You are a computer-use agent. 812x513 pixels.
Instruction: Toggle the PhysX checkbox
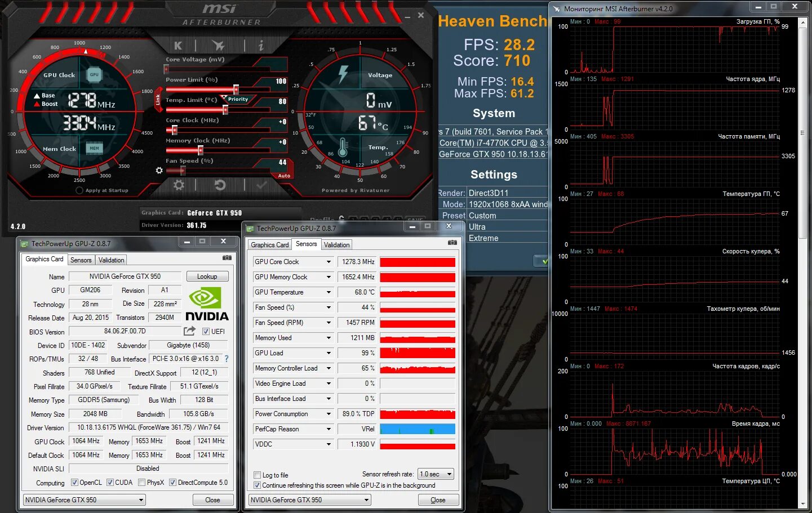click(x=141, y=483)
